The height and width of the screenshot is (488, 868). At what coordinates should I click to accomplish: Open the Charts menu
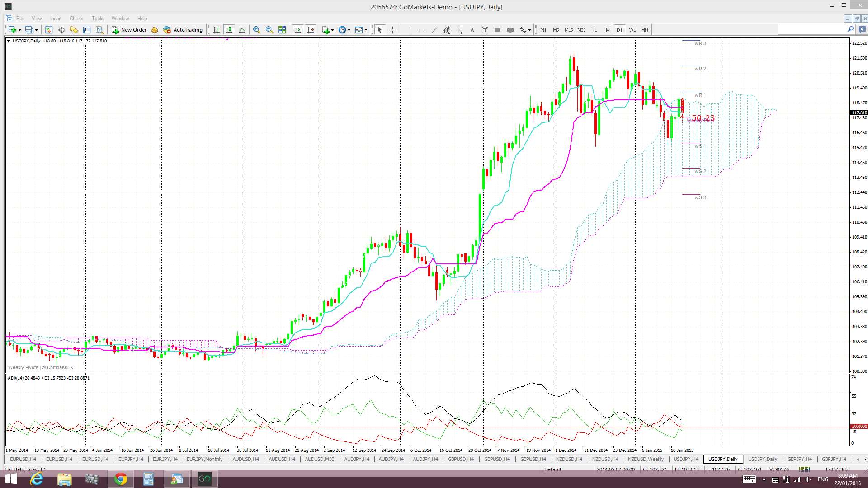click(x=76, y=19)
